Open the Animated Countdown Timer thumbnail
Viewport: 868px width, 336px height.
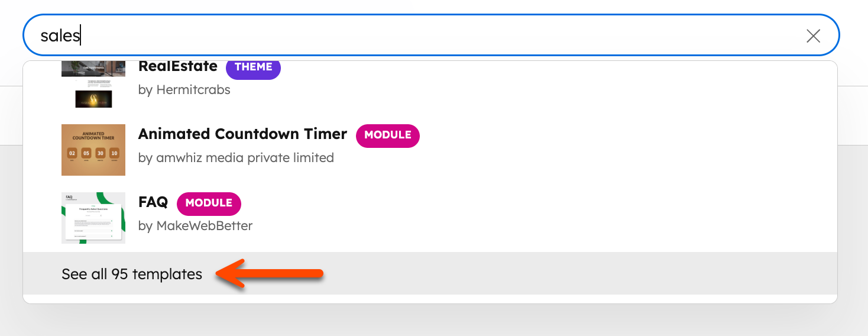pyautogui.click(x=93, y=150)
